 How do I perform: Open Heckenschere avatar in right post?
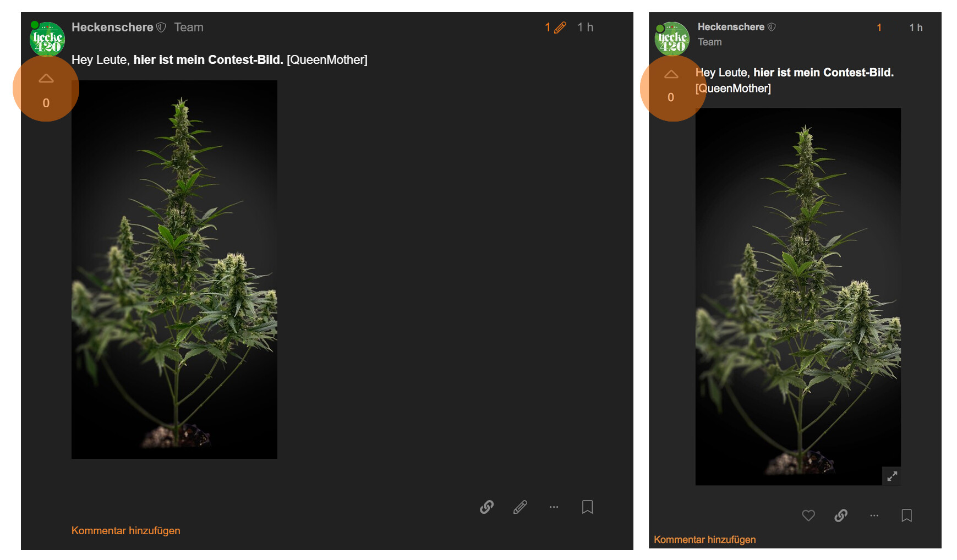click(671, 39)
